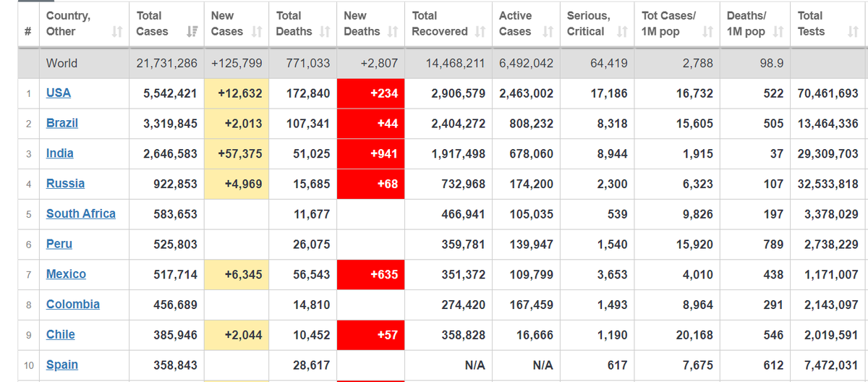Click Spain total tests 7,472,031
Image resolution: width=868 pixels, height=382 pixels.
click(x=831, y=366)
